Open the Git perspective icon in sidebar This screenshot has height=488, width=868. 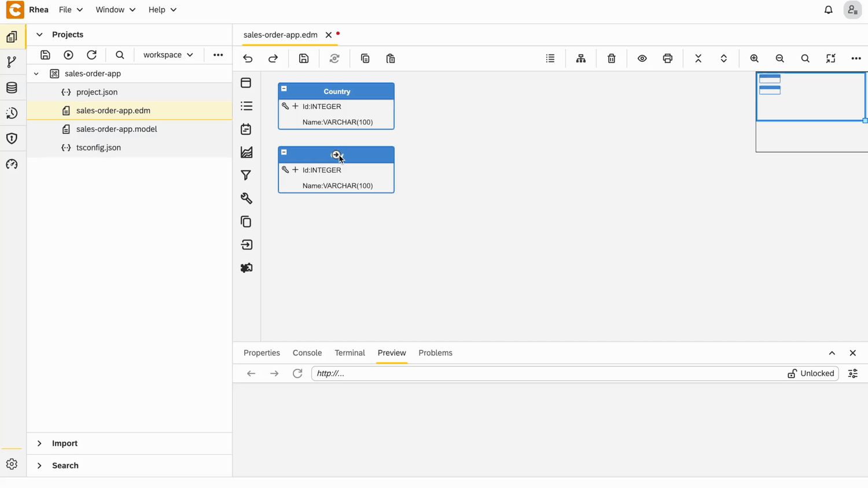coord(12,62)
